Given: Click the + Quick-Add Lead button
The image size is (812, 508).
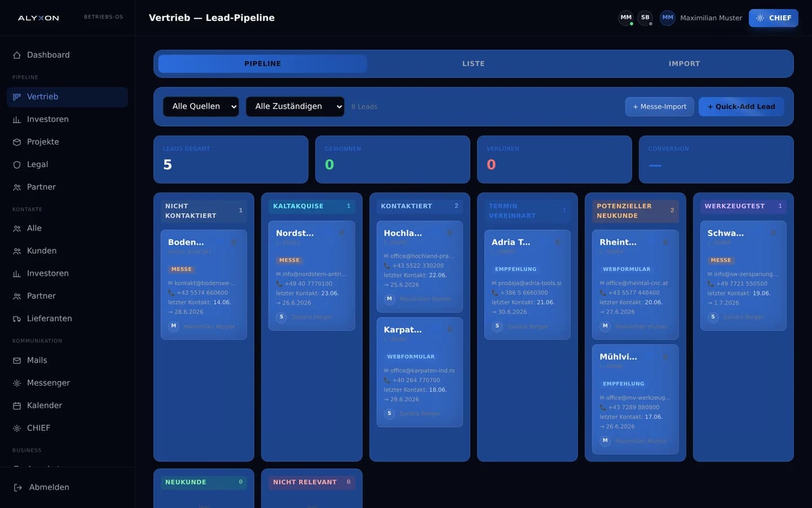Looking at the screenshot, I should [741, 107].
